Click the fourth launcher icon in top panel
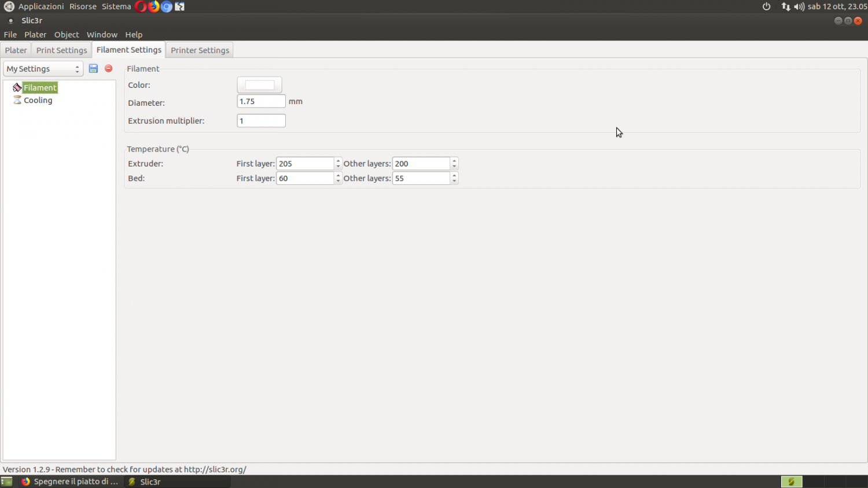This screenshot has height=488, width=868. [180, 6]
